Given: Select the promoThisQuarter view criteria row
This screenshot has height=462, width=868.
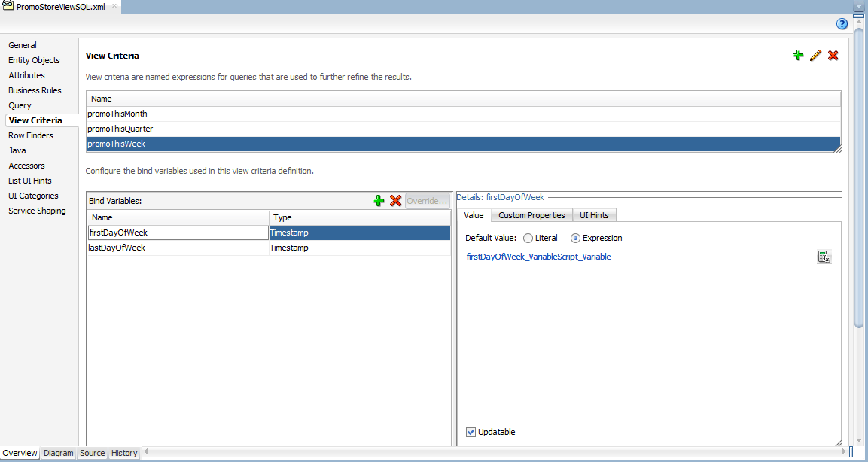Looking at the screenshot, I should [120, 129].
